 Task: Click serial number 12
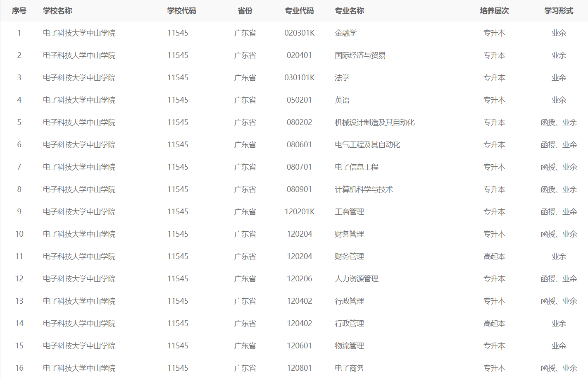coord(19,279)
